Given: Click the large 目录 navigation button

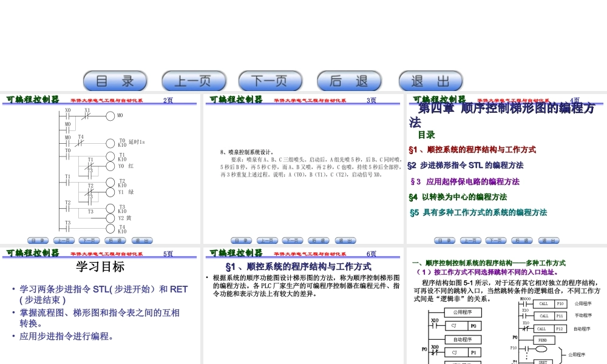Looking at the screenshot, I should tap(115, 81).
